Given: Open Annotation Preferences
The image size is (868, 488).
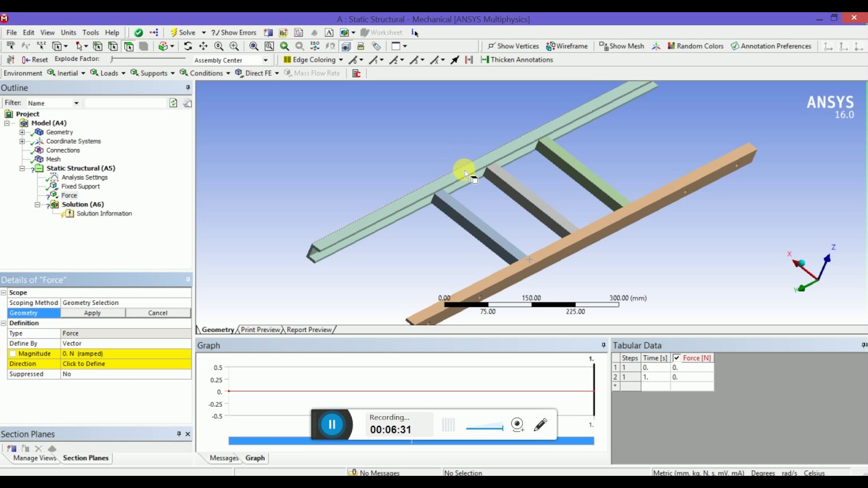Looking at the screenshot, I should pyautogui.click(x=770, y=46).
